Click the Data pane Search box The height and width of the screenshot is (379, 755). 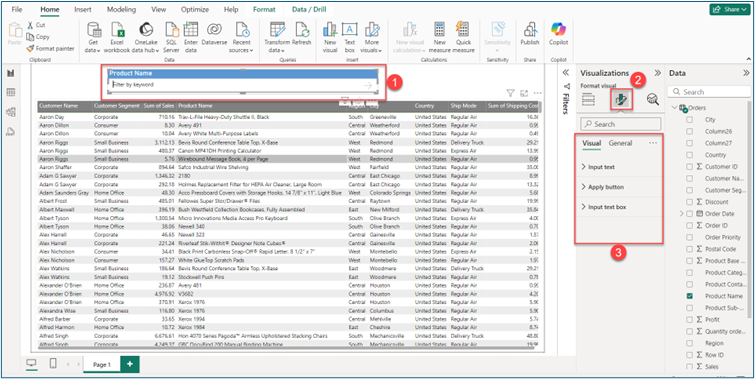pos(708,92)
